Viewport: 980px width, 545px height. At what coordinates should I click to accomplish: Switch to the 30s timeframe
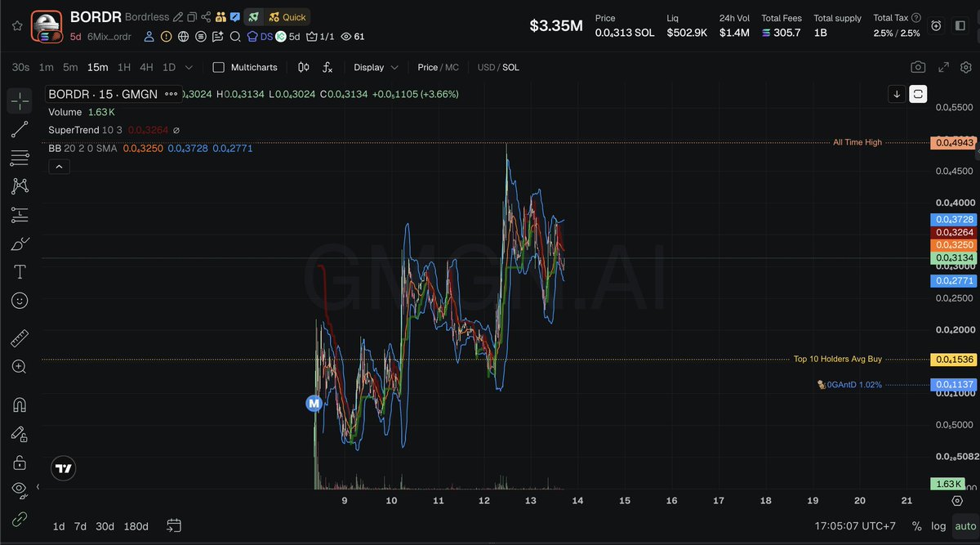pyautogui.click(x=20, y=67)
